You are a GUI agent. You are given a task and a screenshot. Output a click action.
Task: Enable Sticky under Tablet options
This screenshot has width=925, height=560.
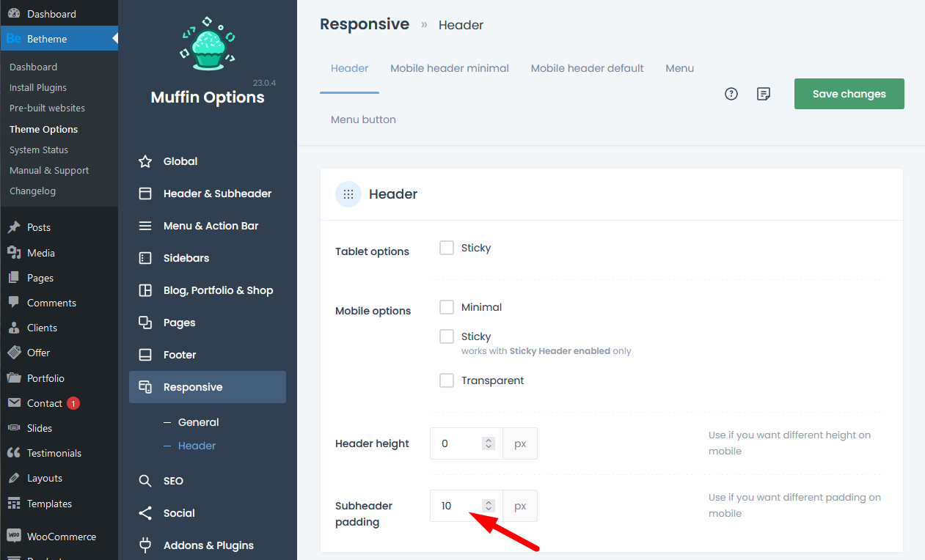(447, 248)
